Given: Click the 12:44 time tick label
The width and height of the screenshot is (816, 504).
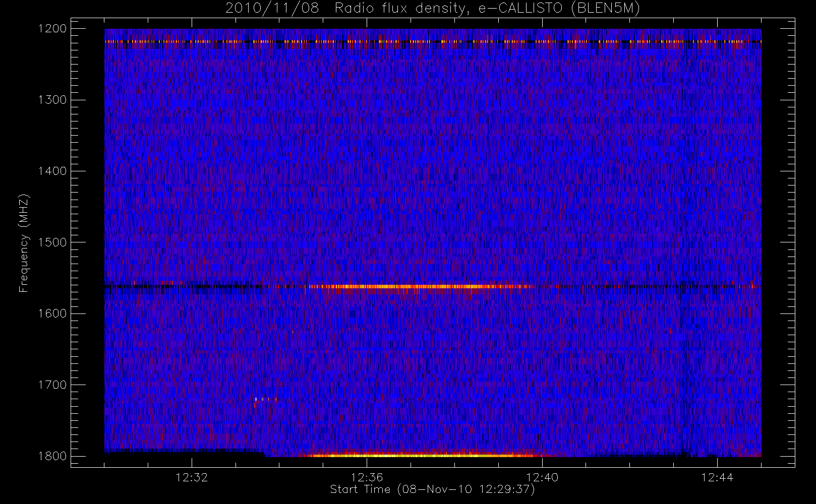Looking at the screenshot, I should [x=717, y=477].
